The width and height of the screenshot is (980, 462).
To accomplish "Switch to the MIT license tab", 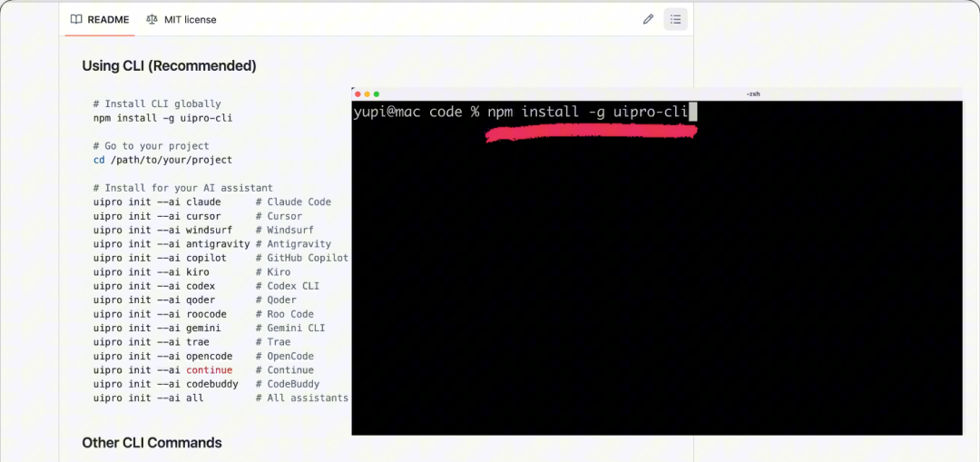I will click(181, 19).
